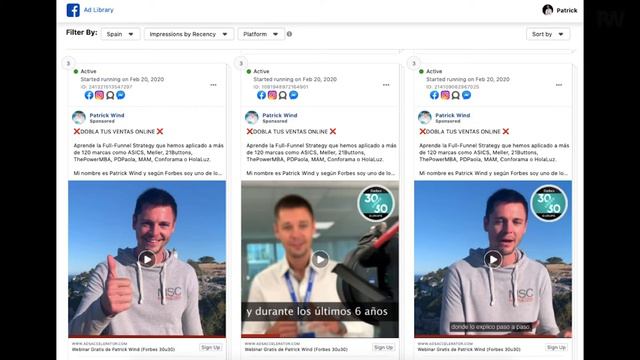Click Sign Up on the white-shirt ad

(x=384, y=347)
